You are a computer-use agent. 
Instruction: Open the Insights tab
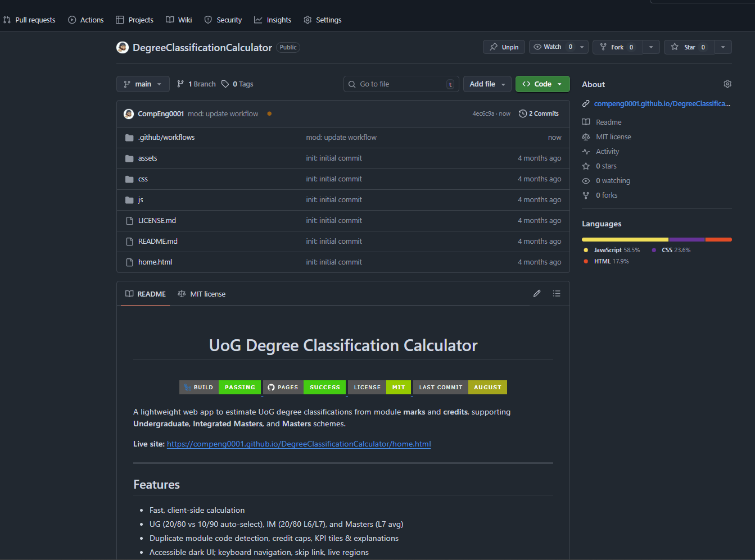click(273, 20)
